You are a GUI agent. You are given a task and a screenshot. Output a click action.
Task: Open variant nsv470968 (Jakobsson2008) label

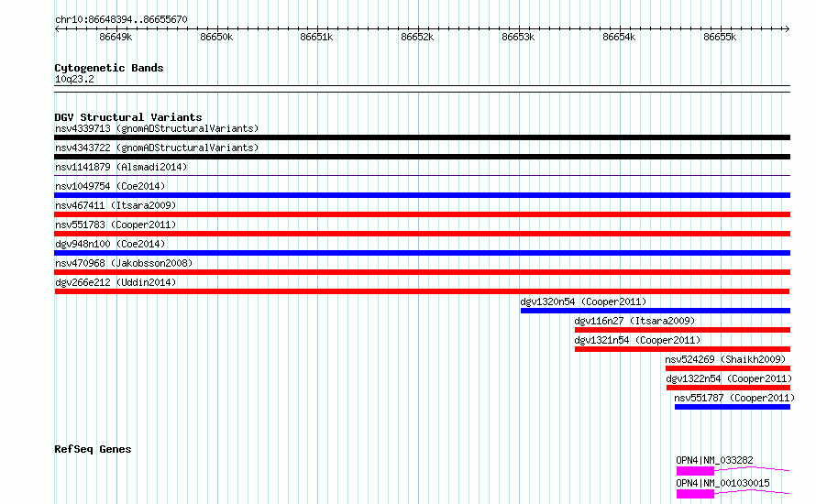pyautogui.click(x=124, y=263)
